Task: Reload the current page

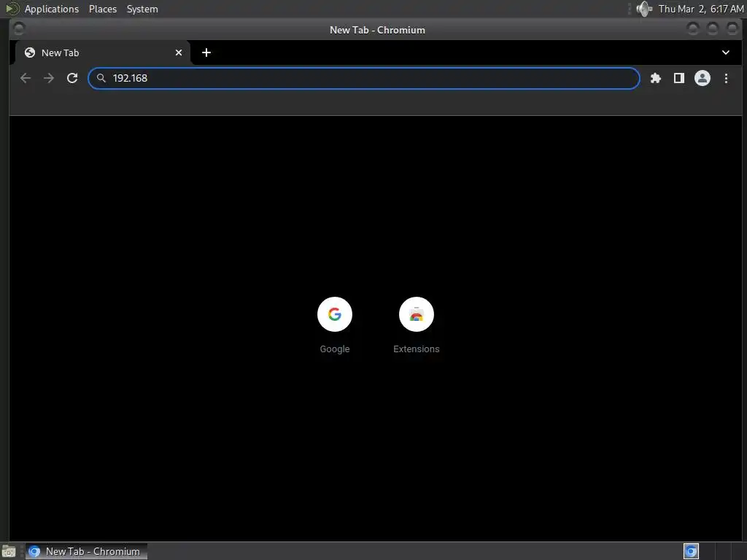Action: pos(72,78)
